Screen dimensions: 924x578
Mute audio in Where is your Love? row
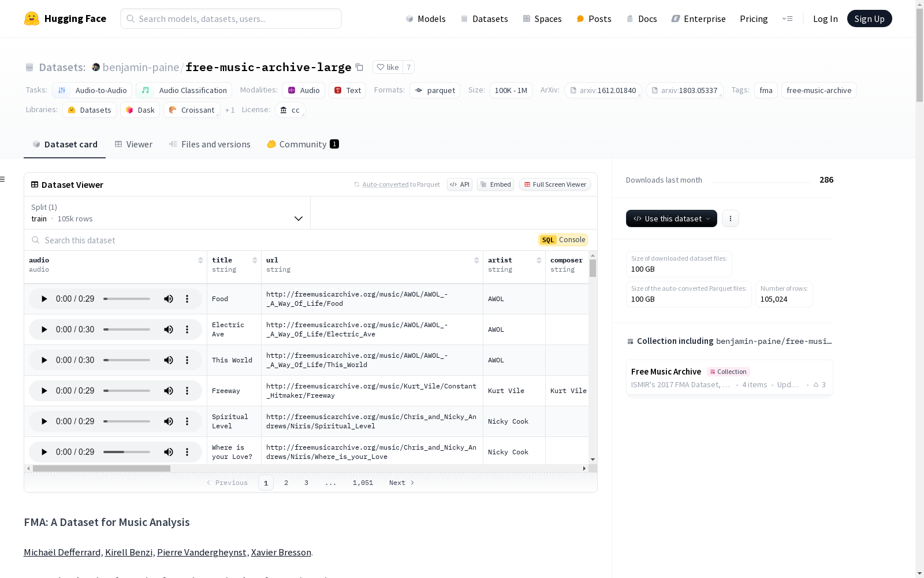pyautogui.click(x=169, y=452)
